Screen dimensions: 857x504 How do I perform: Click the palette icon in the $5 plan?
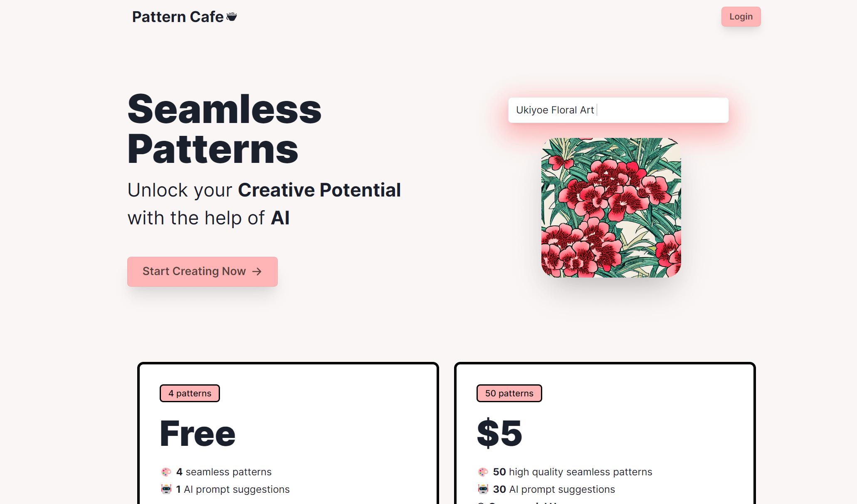(483, 472)
